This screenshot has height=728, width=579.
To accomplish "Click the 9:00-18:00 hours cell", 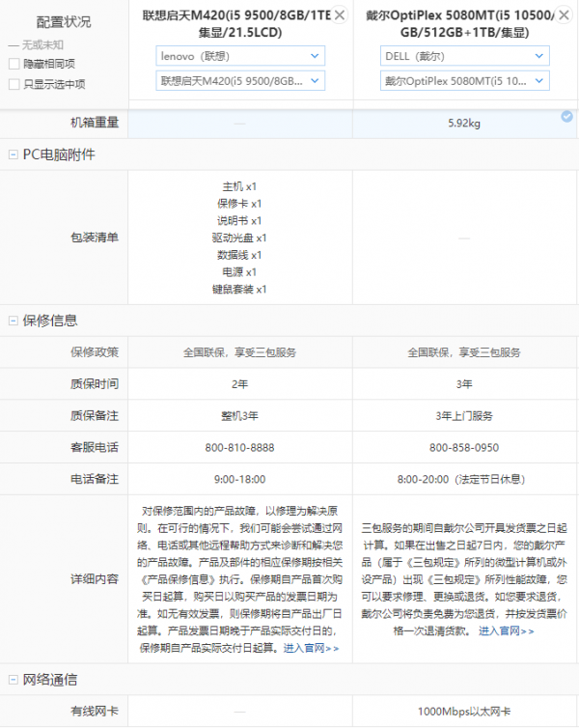I will tap(240, 479).
